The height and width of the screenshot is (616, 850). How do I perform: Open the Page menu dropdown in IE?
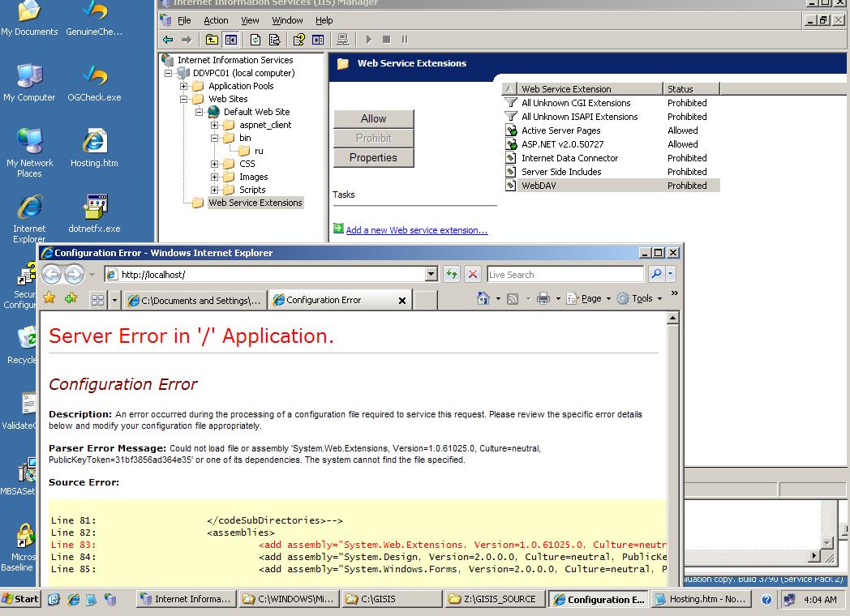[x=608, y=298]
